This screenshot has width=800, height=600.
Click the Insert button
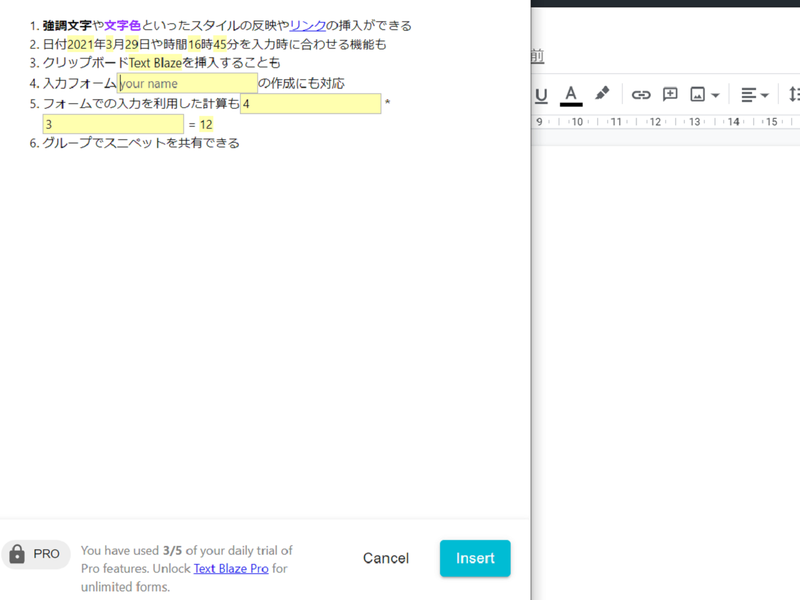[x=475, y=559]
